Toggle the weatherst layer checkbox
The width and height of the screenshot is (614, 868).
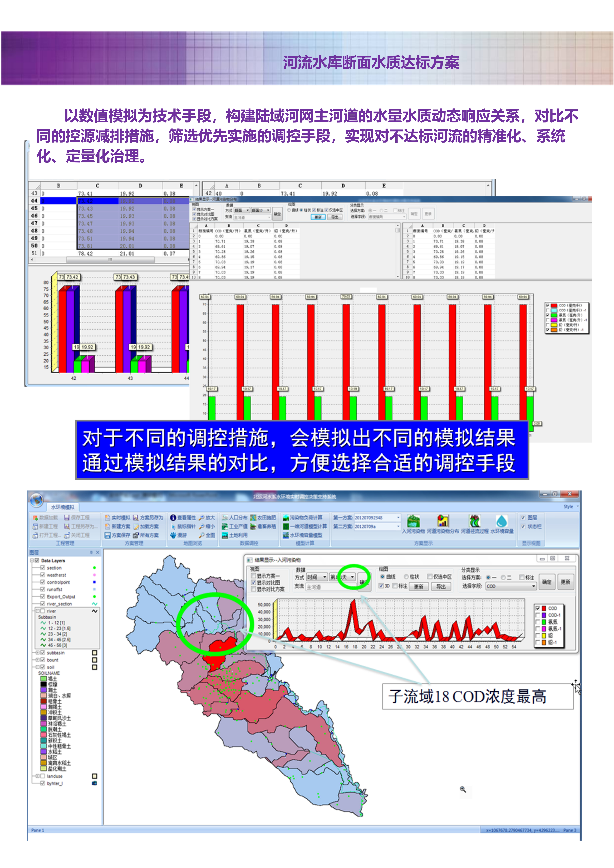pos(43,575)
